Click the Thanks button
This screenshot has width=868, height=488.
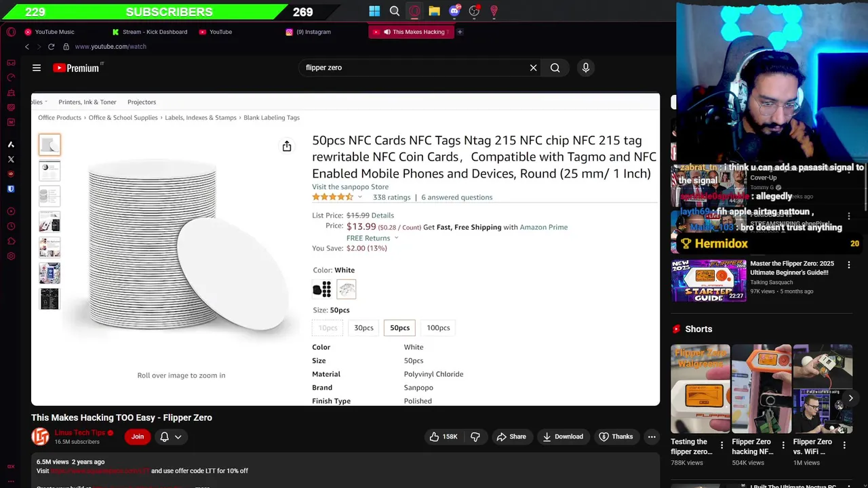click(x=616, y=436)
